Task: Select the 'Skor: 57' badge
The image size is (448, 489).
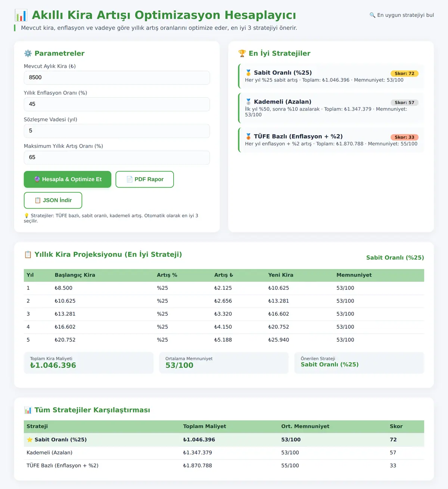Action: [404, 103]
